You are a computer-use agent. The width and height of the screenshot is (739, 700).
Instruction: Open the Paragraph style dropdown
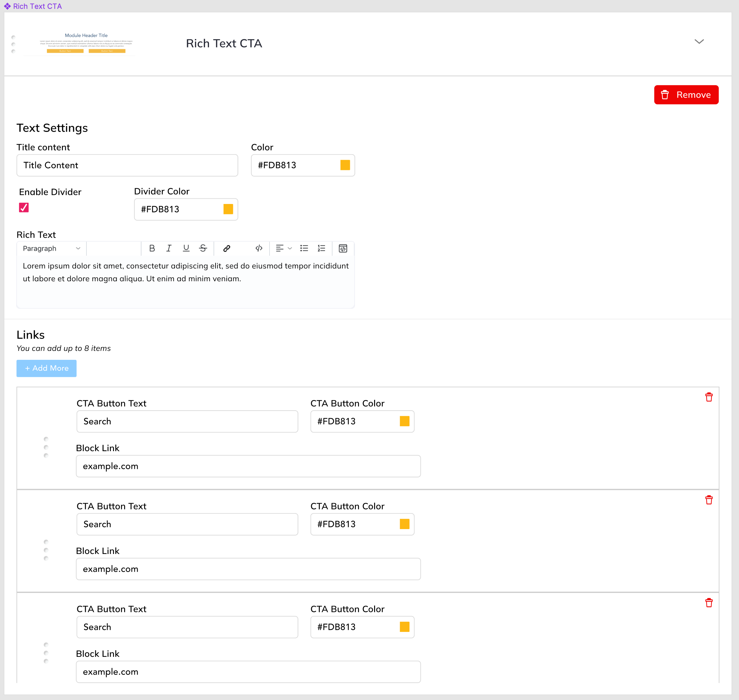coord(51,249)
